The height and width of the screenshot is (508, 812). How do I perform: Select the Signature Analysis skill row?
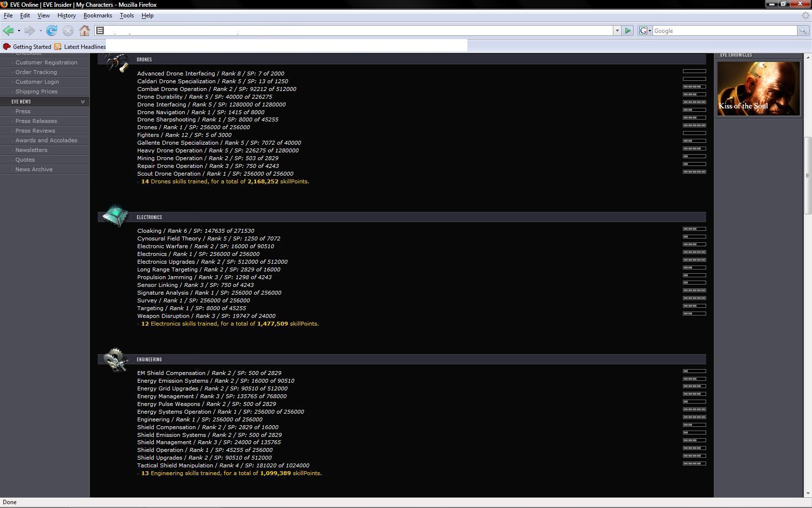click(209, 293)
